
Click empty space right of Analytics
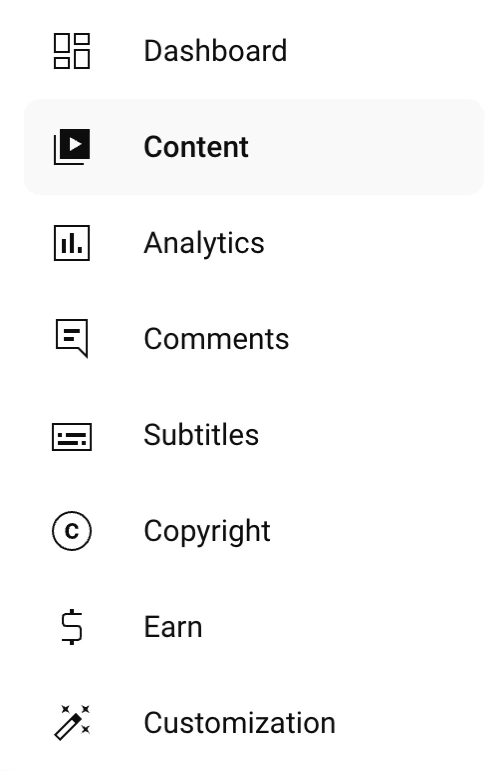point(374,243)
